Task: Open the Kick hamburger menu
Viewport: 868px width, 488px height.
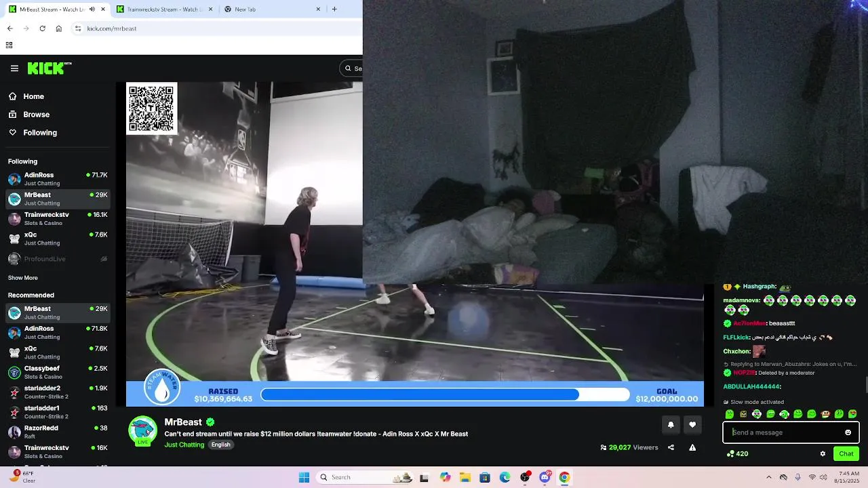Action: click(14, 68)
